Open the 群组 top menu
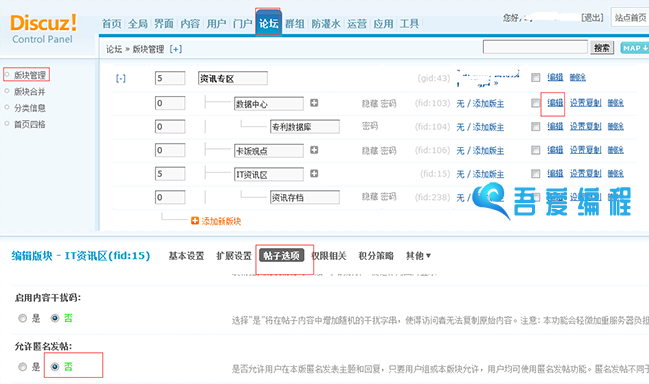The width and height of the screenshot is (649, 384). click(295, 24)
